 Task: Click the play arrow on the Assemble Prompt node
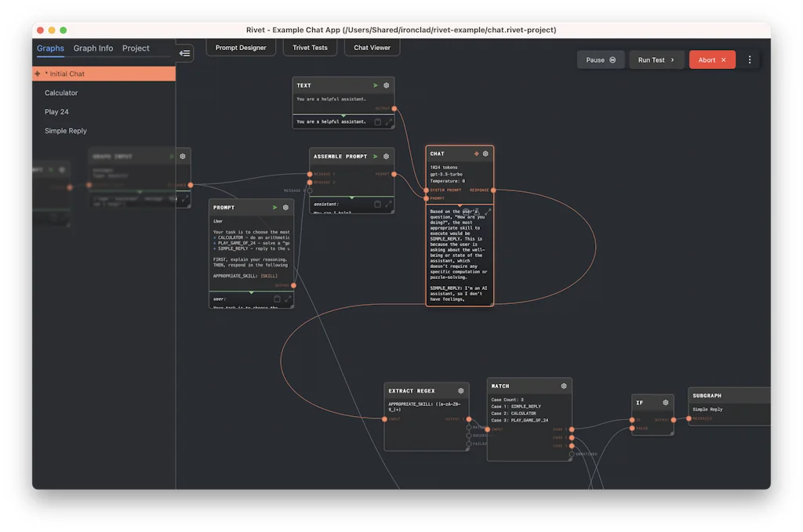[375, 156]
